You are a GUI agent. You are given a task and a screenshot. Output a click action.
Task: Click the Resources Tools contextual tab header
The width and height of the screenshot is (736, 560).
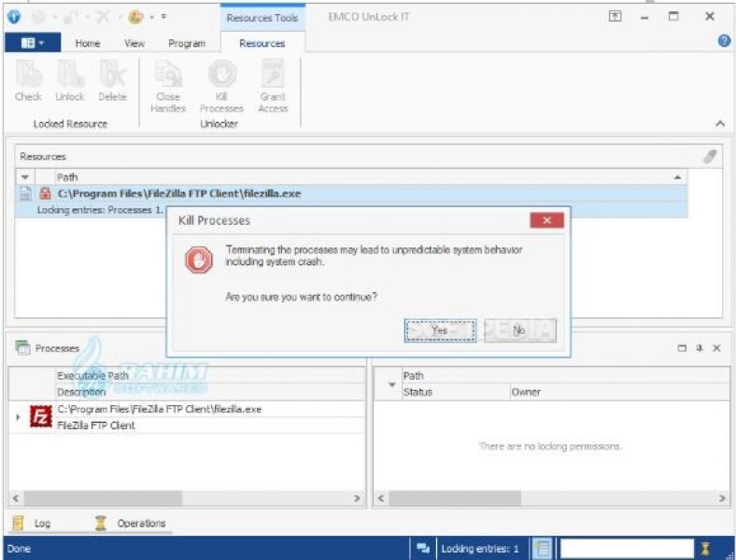tap(262, 18)
